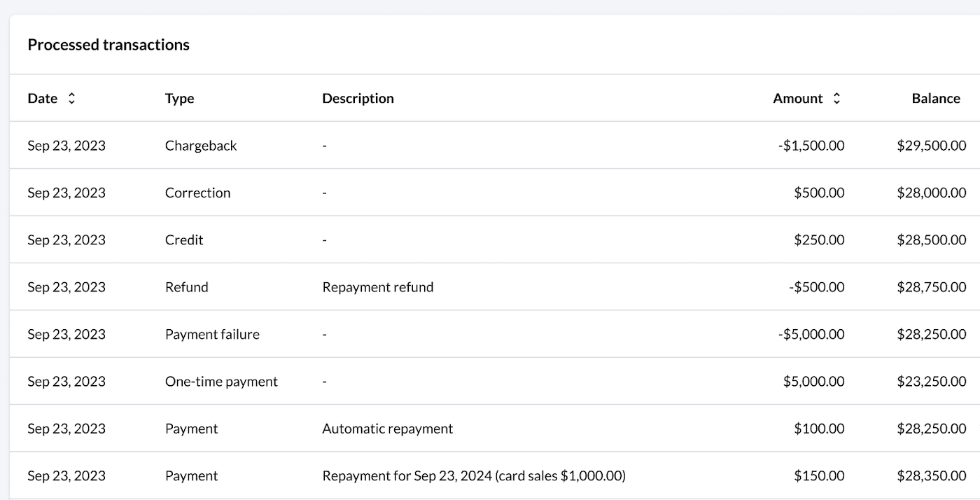Image resolution: width=980 pixels, height=500 pixels.
Task: Click the -$5,000.00 payment failure amount
Action: tap(811, 334)
